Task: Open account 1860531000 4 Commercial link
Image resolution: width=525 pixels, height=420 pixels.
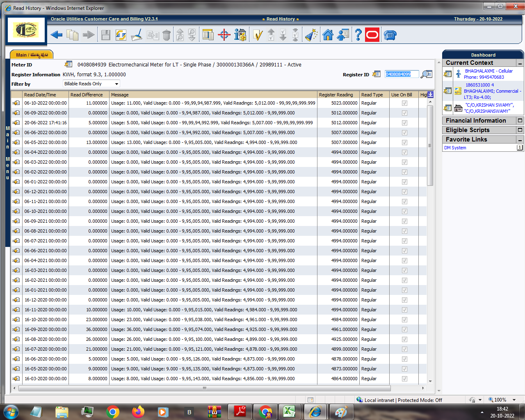Action: (x=492, y=91)
